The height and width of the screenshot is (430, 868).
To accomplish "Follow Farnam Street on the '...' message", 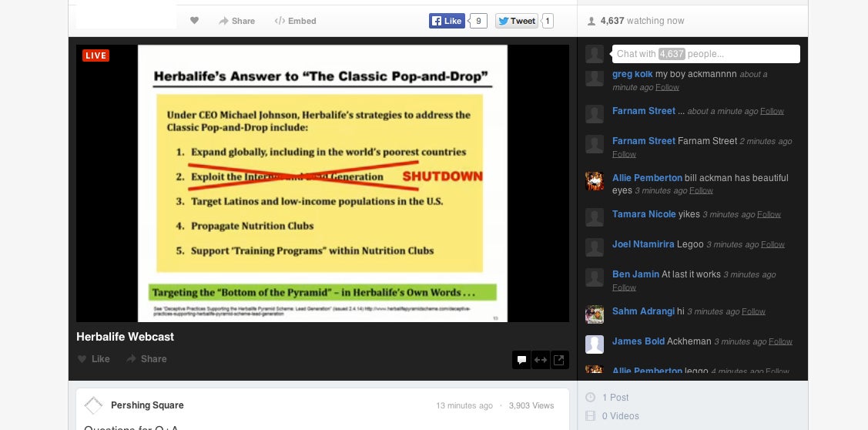I will [x=772, y=112].
